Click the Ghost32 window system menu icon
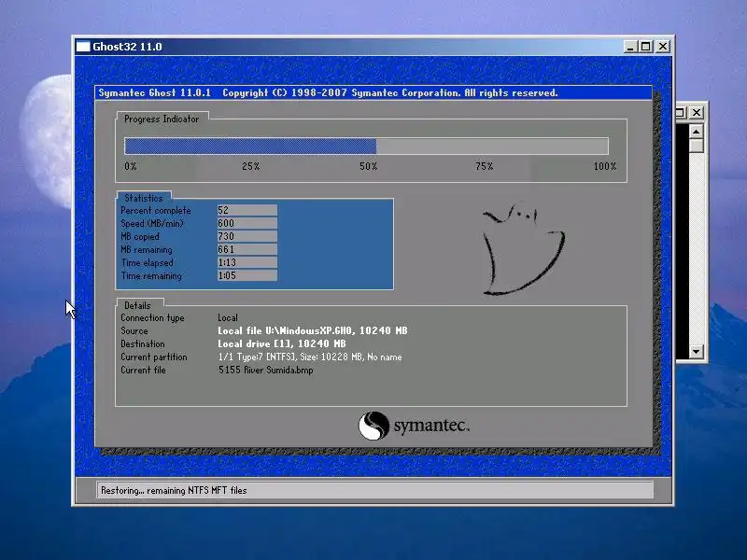Screen dimensions: 747x560 pyautogui.click(x=83, y=46)
